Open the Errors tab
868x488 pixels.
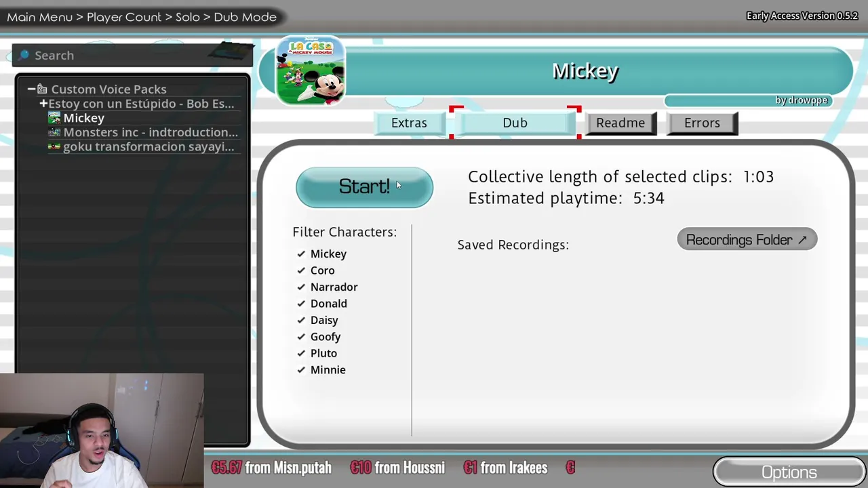point(702,123)
